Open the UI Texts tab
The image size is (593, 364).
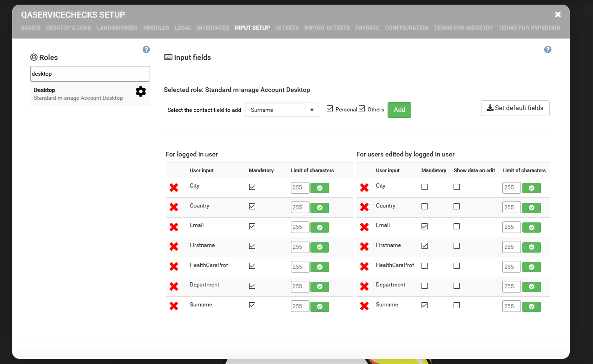coord(287,28)
